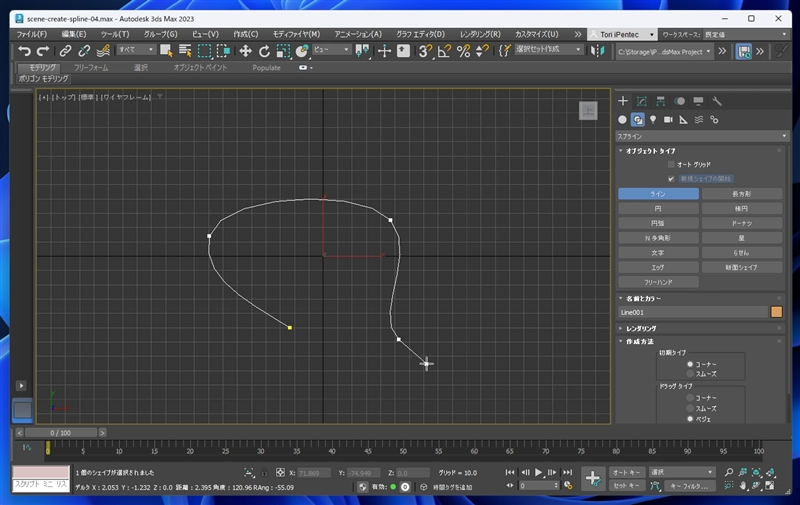Open the project path dropdown
The width and height of the screenshot is (800, 505).
click(664, 52)
